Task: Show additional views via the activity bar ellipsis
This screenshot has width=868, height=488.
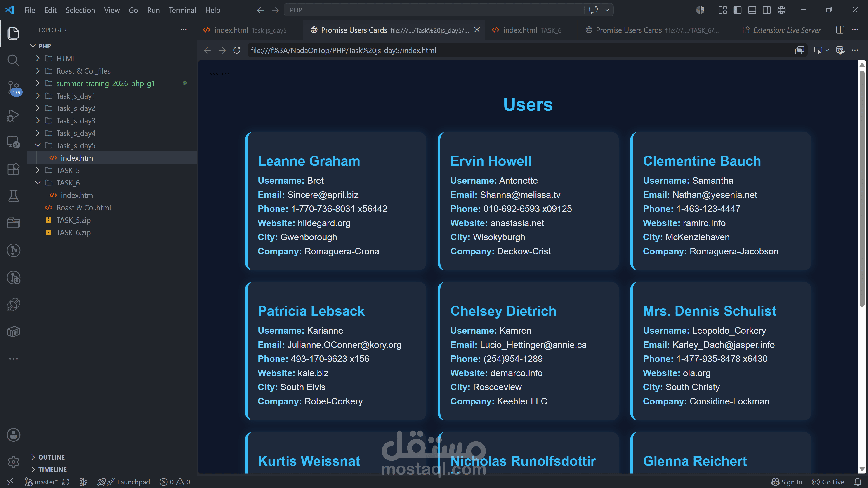Action: 13,359
